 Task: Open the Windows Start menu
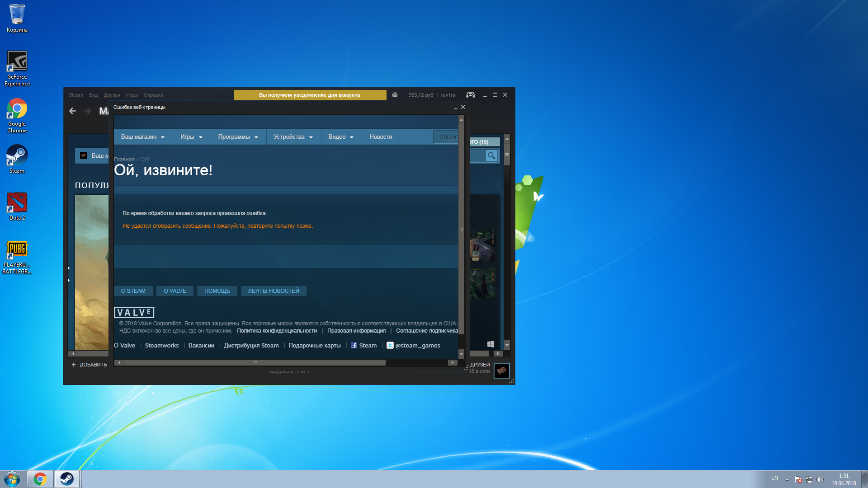tap(12, 479)
